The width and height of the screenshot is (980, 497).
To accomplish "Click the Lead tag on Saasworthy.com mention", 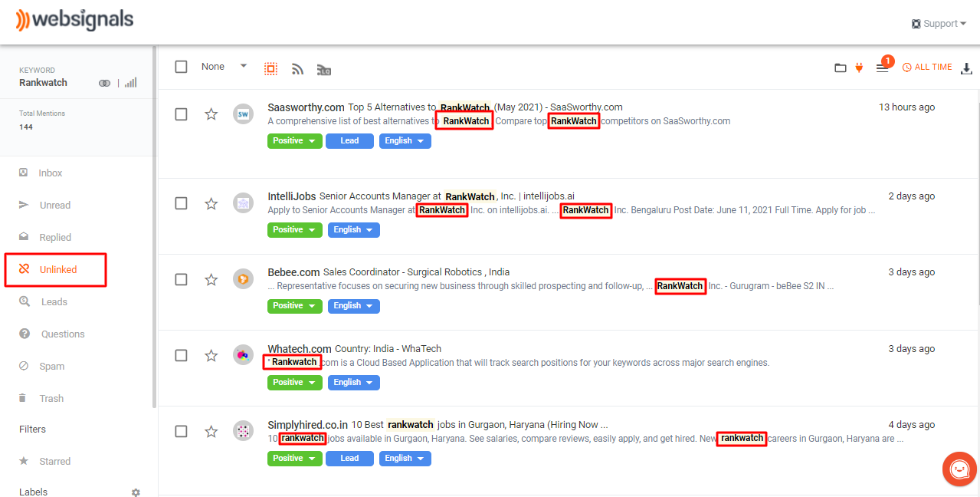I will (349, 141).
